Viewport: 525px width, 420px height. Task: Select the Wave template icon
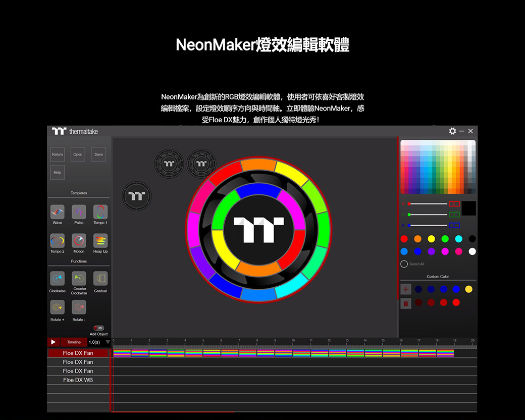(58, 212)
